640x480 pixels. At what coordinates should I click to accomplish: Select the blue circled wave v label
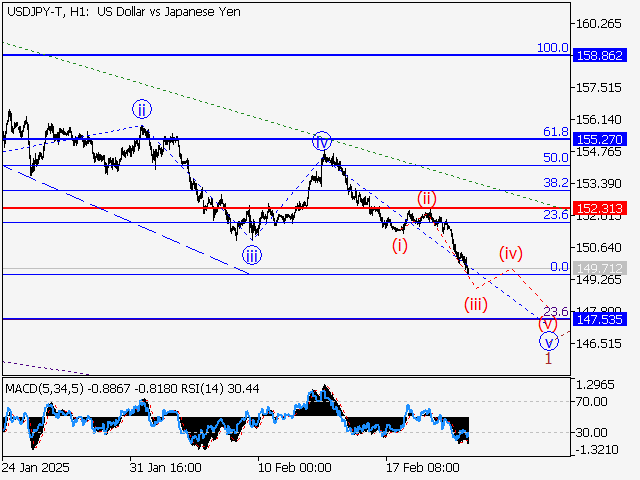coord(548,340)
